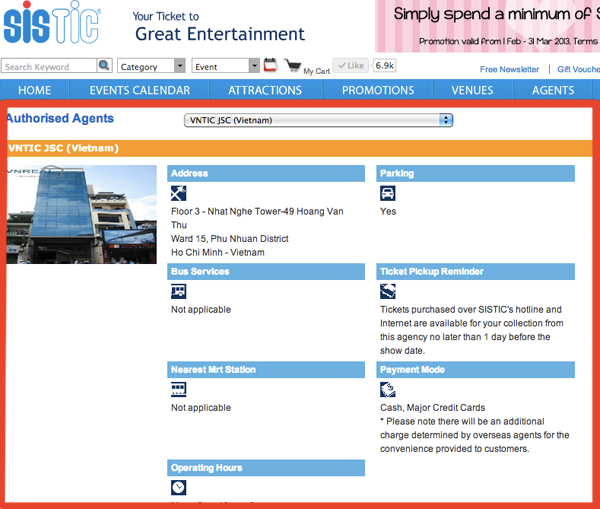Click the 'Yes' parking value
Image resolution: width=600 pixels, height=509 pixels.
[388, 211]
